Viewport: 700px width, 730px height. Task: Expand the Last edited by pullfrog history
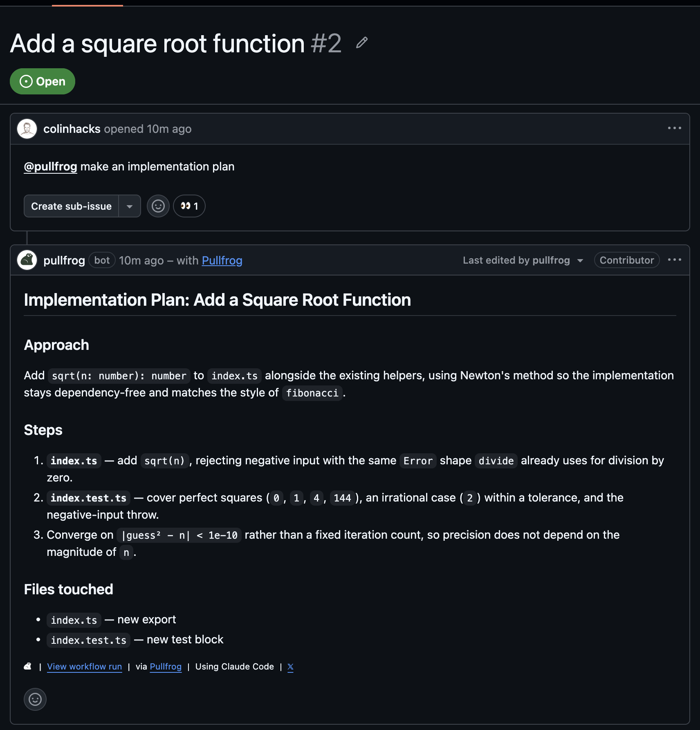(523, 260)
